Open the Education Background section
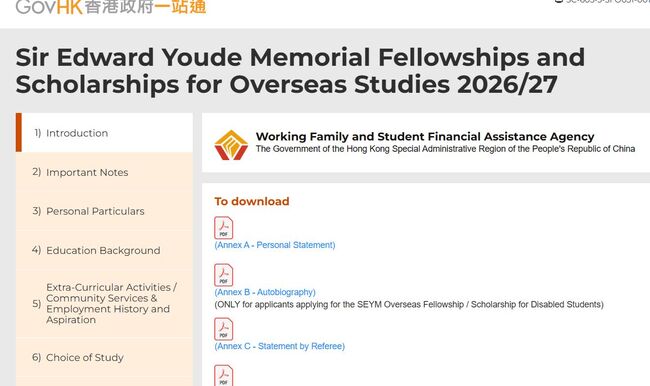Image resolution: width=650 pixels, height=386 pixels. click(x=104, y=250)
